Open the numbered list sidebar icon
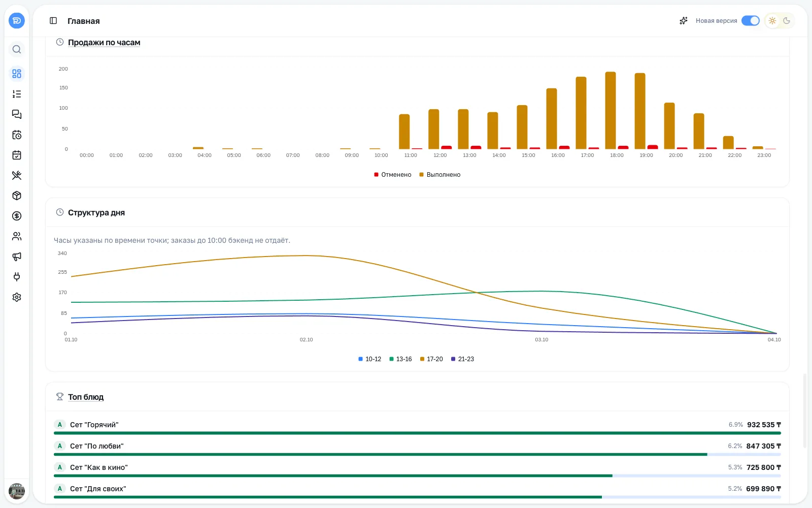The width and height of the screenshot is (812, 508). [17, 94]
